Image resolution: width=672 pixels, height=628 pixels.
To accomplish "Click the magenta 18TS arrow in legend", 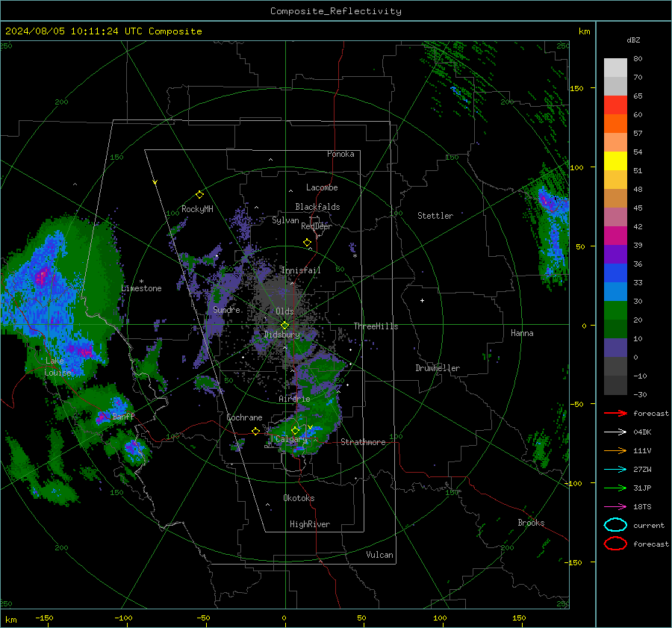I will (615, 507).
